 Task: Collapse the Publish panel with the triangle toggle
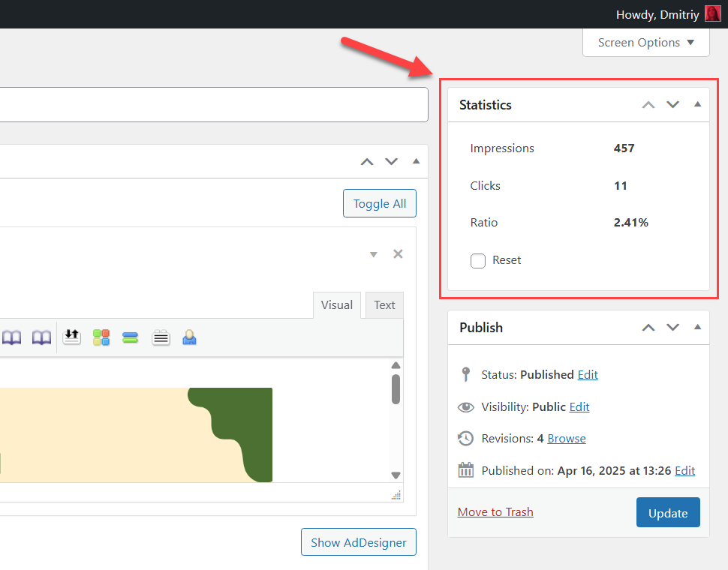click(x=697, y=327)
